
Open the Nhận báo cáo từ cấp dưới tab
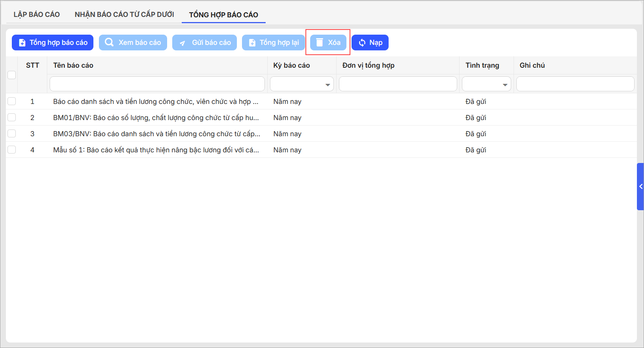(124, 15)
